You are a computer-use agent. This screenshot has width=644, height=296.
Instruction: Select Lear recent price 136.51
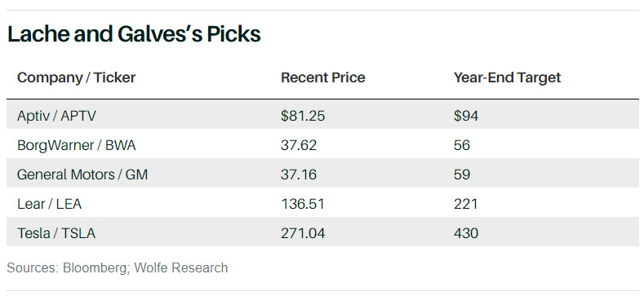(302, 204)
